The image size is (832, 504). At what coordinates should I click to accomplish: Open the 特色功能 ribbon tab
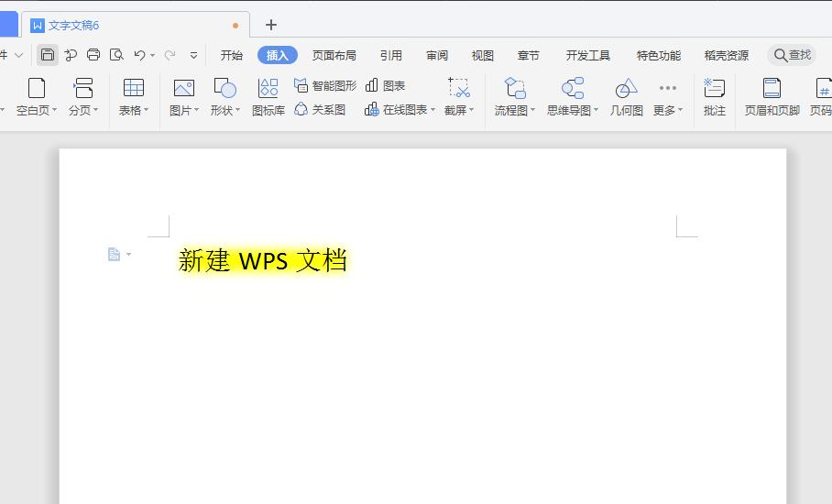tap(659, 55)
